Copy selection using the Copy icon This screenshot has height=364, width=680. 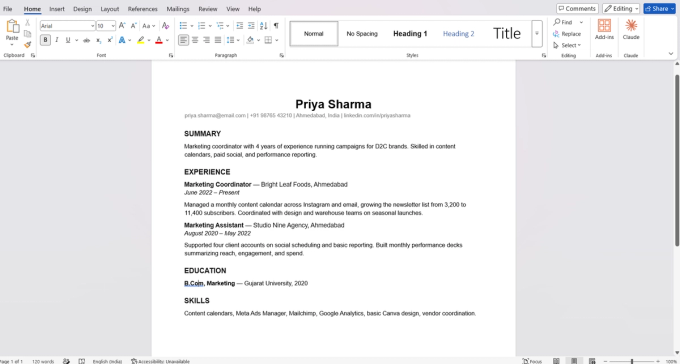(27, 33)
